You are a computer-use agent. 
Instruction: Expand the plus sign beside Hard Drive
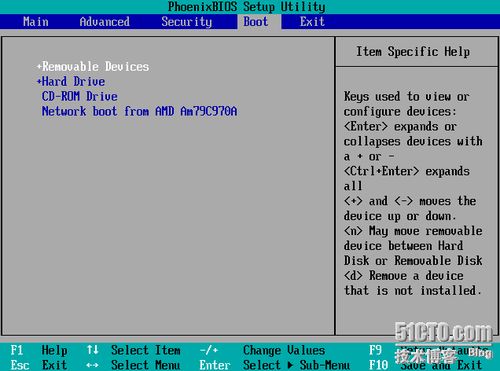tap(39, 81)
